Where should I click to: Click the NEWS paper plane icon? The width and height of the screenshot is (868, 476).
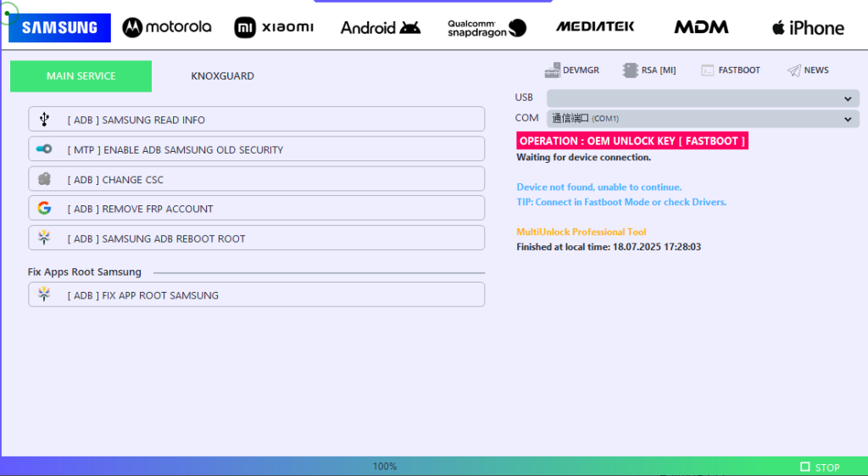pos(793,70)
